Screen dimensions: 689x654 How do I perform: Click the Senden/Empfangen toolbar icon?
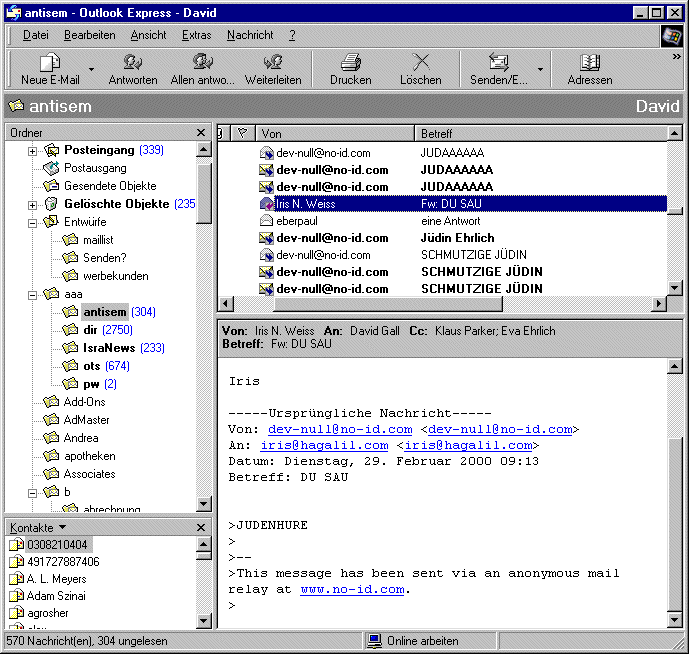pyautogui.click(x=499, y=63)
